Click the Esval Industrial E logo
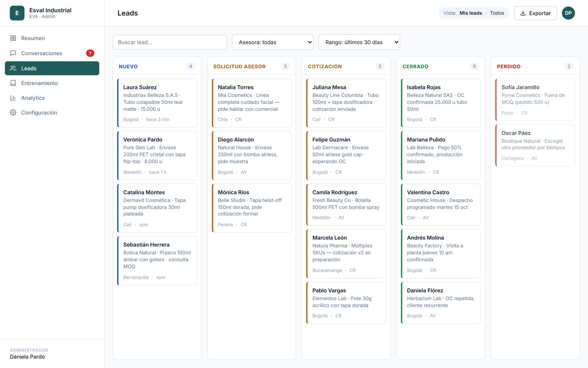 17,13
